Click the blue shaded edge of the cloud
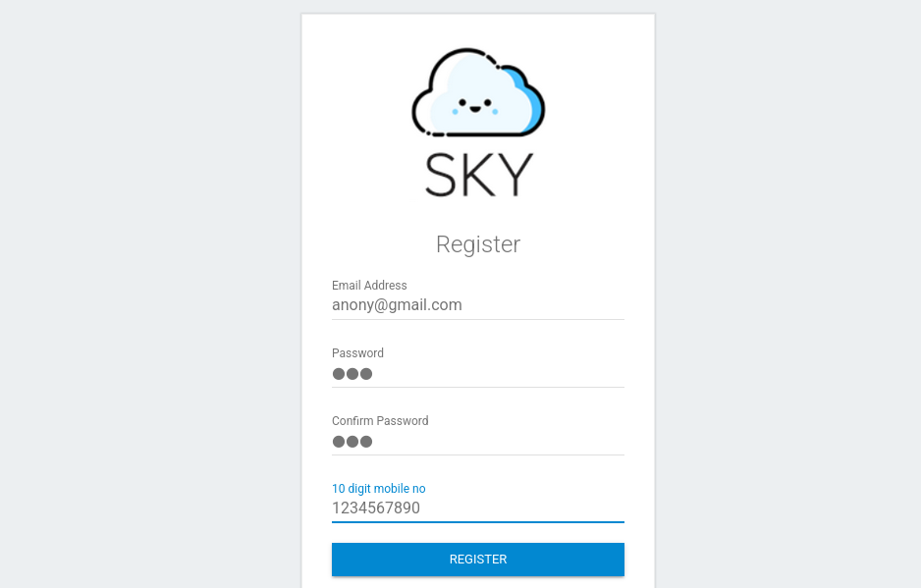The width and height of the screenshot is (921, 588). coord(530,101)
